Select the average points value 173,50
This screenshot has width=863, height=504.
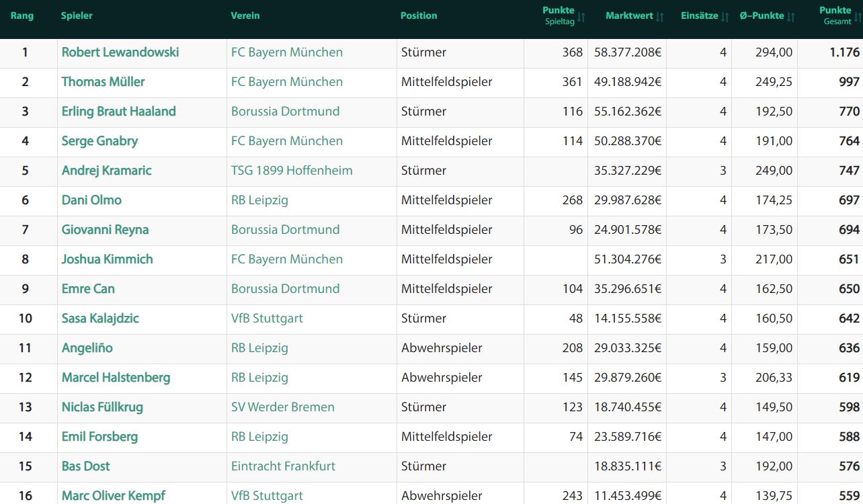pyautogui.click(x=774, y=230)
